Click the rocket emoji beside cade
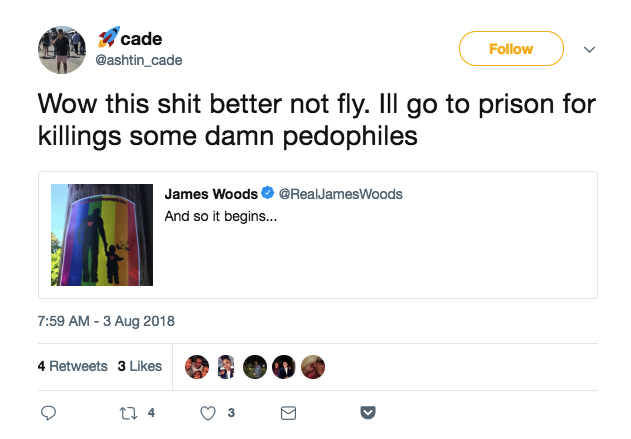Viewport: 631px width, 439px height. (109, 37)
